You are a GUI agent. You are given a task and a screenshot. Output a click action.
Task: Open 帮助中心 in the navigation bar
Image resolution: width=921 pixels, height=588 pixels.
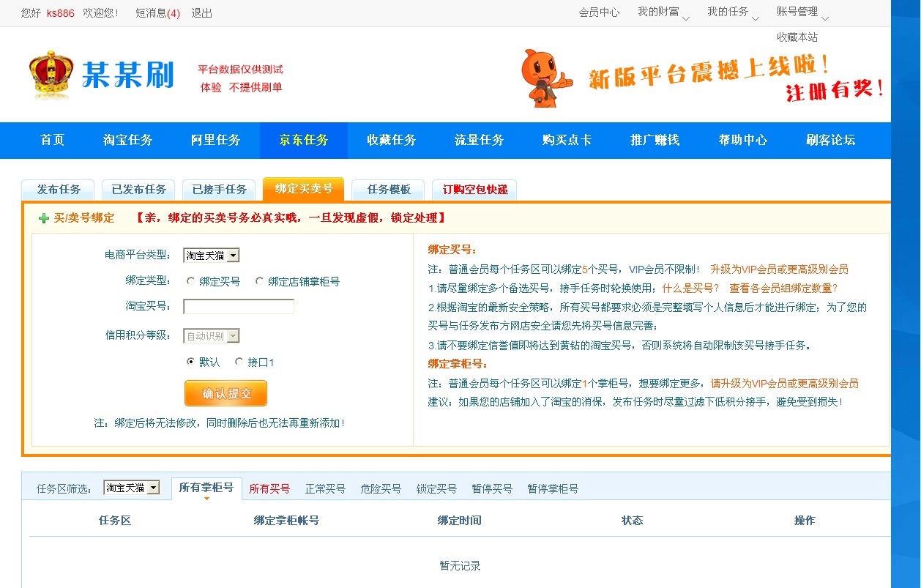click(x=743, y=140)
